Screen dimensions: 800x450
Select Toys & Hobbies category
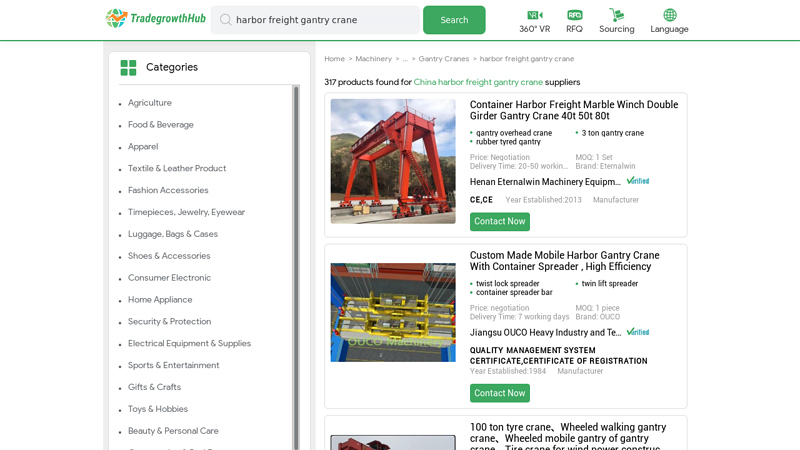click(x=158, y=409)
